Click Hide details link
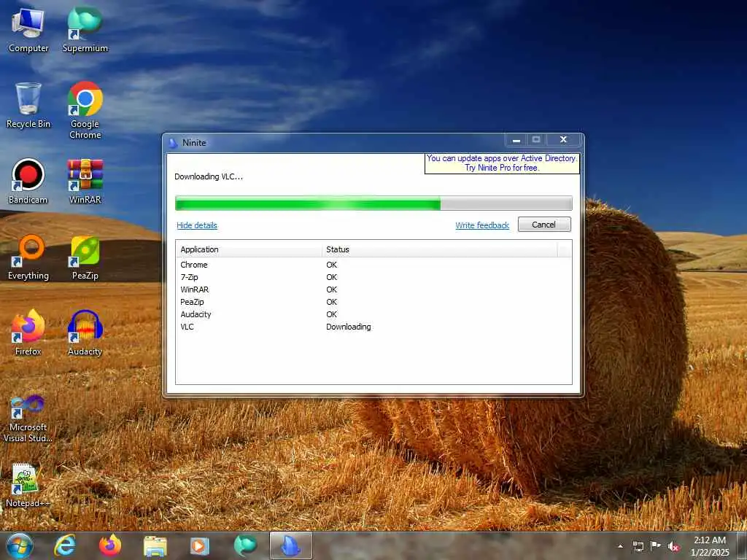Image resolution: width=747 pixels, height=560 pixels. click(197, 225)
